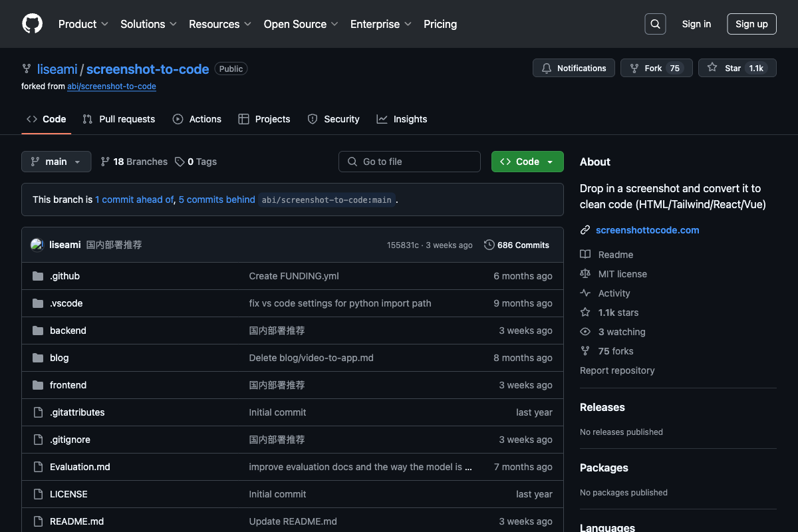Click the tag icon beside 0 Tags

click(x=180, y=162)
